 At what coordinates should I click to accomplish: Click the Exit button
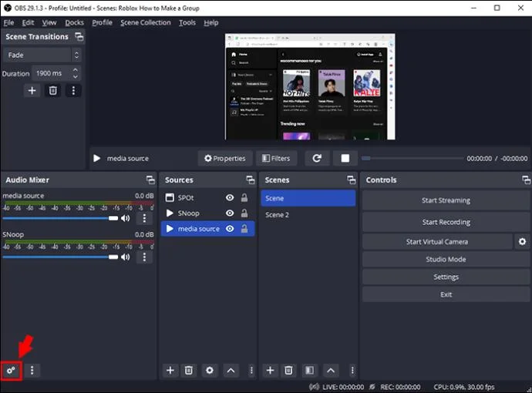tap(446, 294)
